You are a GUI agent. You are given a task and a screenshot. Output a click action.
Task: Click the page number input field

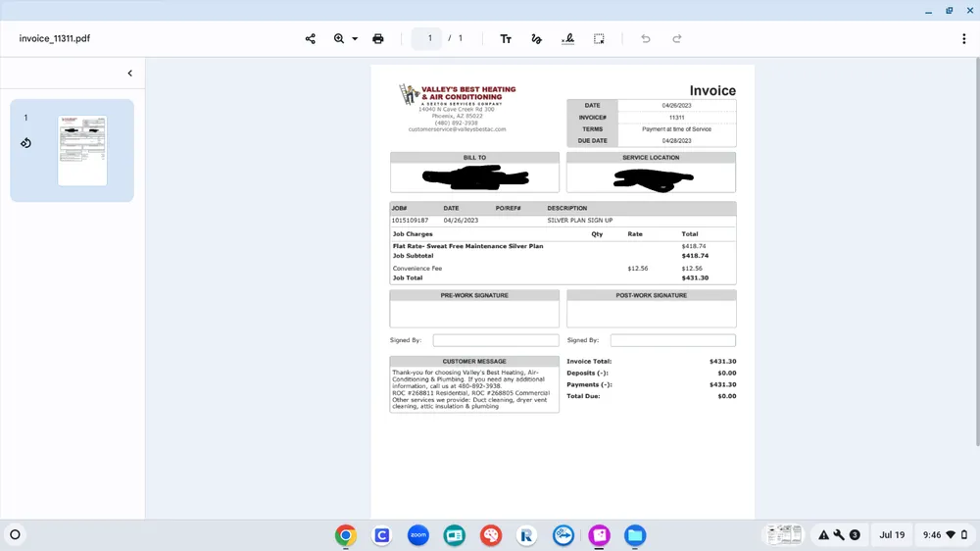(x=428, y=39)
